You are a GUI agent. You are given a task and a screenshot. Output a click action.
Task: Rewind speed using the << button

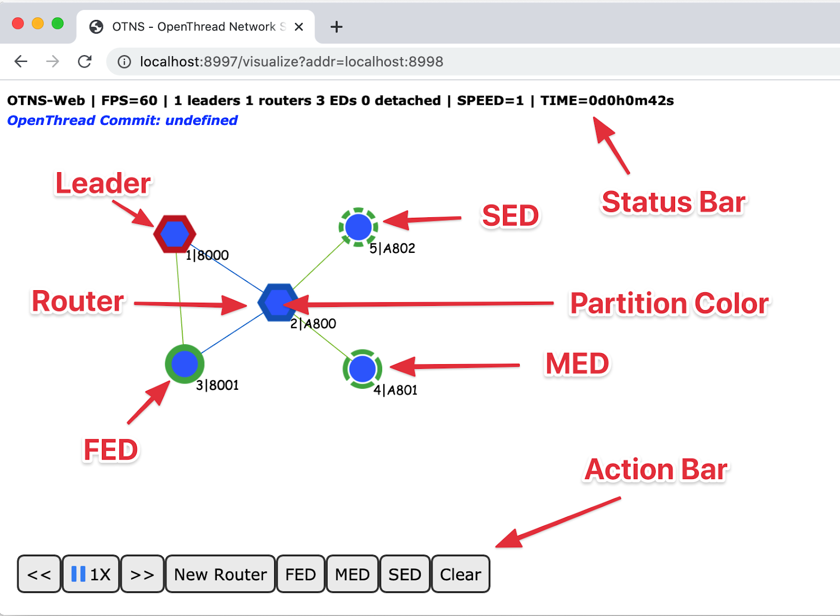[x=39, y=574]
